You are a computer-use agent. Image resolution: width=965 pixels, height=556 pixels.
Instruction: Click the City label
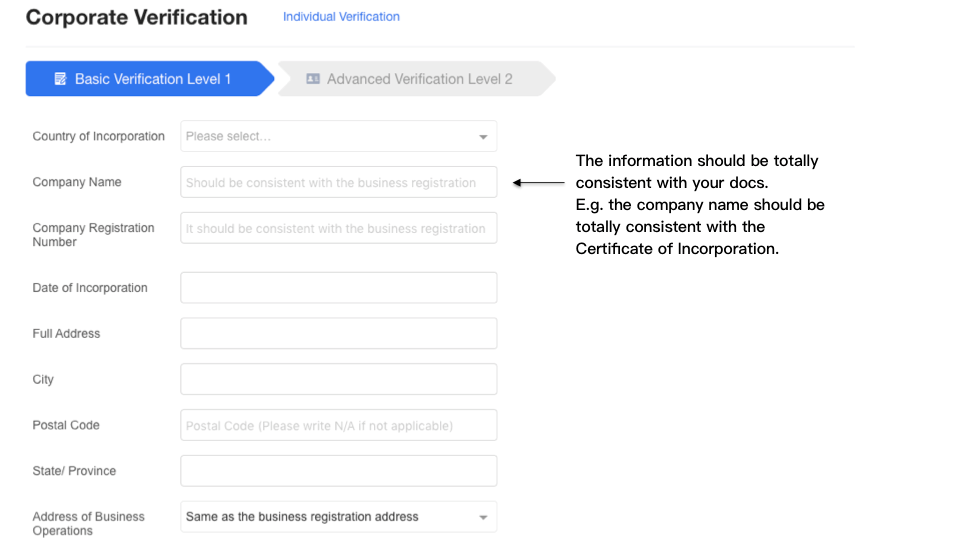click(43, 379)
